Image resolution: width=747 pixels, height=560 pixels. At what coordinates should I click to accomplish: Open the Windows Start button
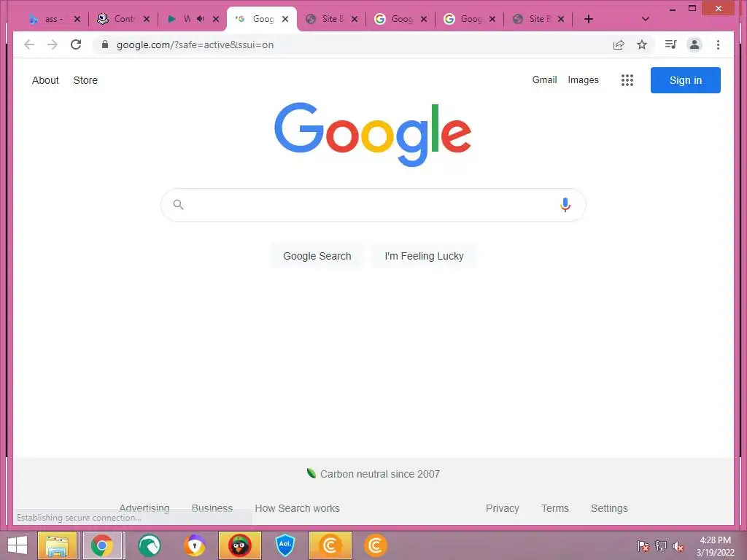point(18,545)
